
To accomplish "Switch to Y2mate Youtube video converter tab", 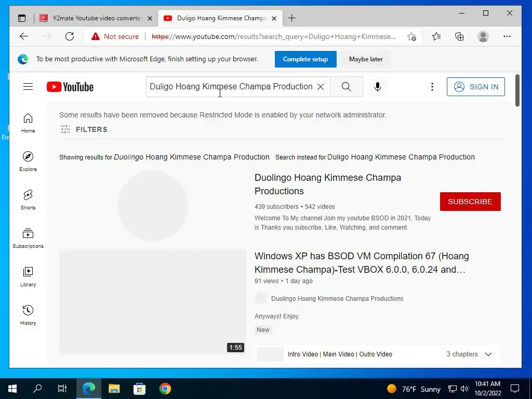I will point(96,18).
